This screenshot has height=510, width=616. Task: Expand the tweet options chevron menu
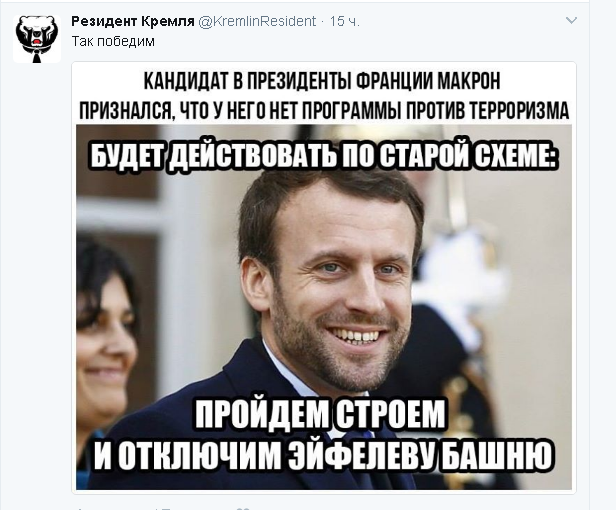click(x=571, y=20)
